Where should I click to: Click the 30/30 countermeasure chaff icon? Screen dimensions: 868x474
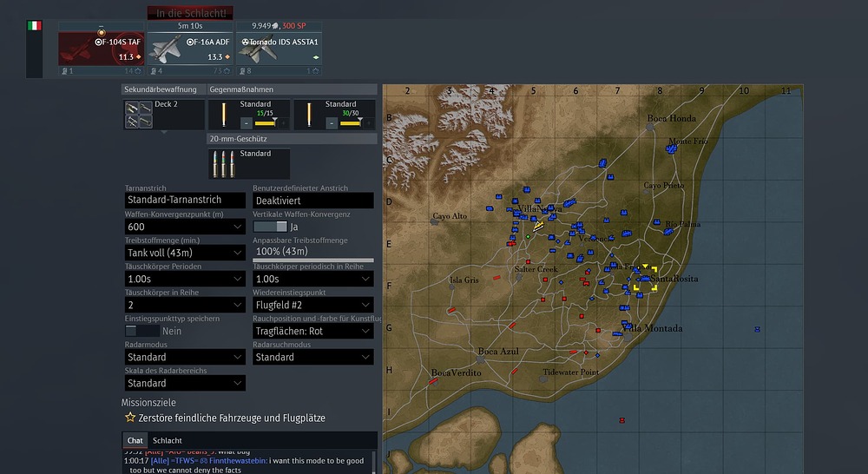(x=309, y=115)
